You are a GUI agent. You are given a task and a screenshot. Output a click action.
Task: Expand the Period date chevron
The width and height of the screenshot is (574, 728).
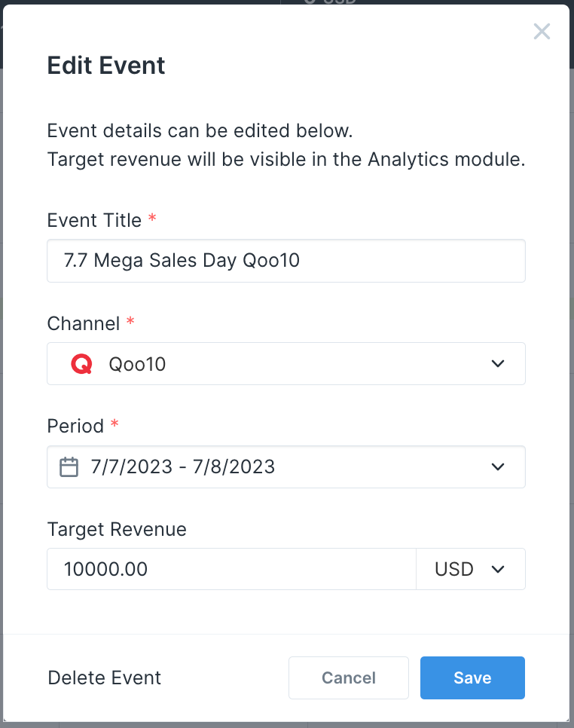498,467
